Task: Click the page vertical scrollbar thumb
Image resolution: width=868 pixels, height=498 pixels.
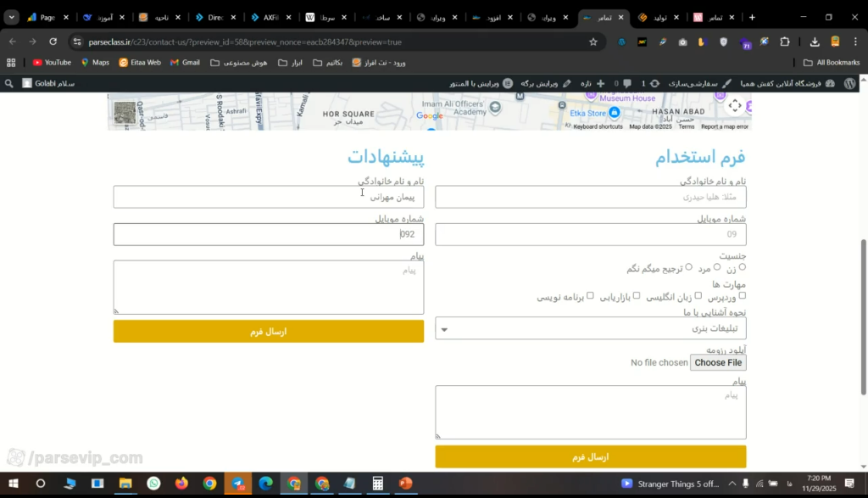Action: coord(863,316)
